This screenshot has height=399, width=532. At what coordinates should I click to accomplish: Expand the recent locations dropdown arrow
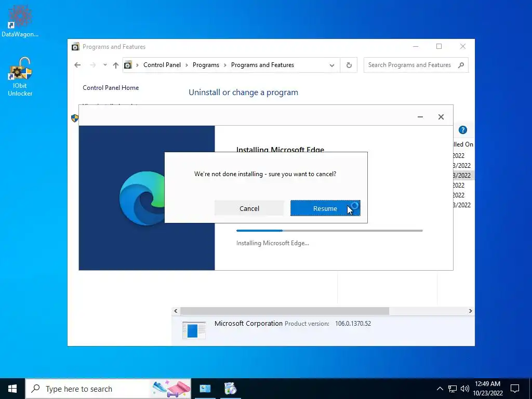[105, 65]
